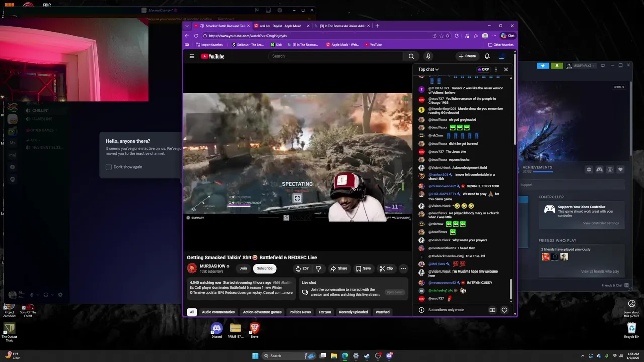Select the Politics News chip

pyautogui.click(x=300, y=312)
